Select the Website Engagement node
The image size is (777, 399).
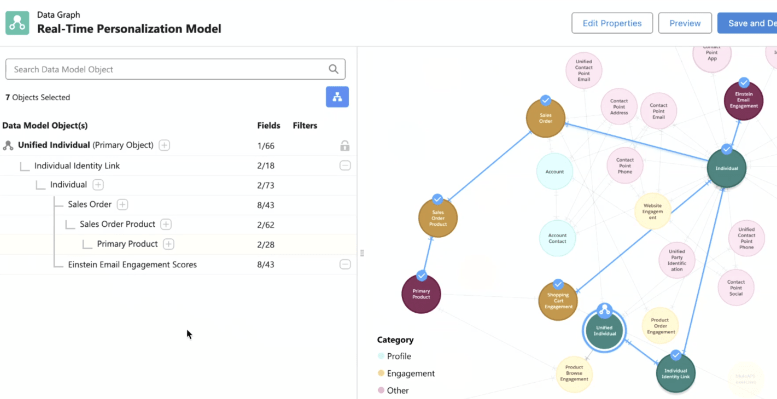point(653,211)
